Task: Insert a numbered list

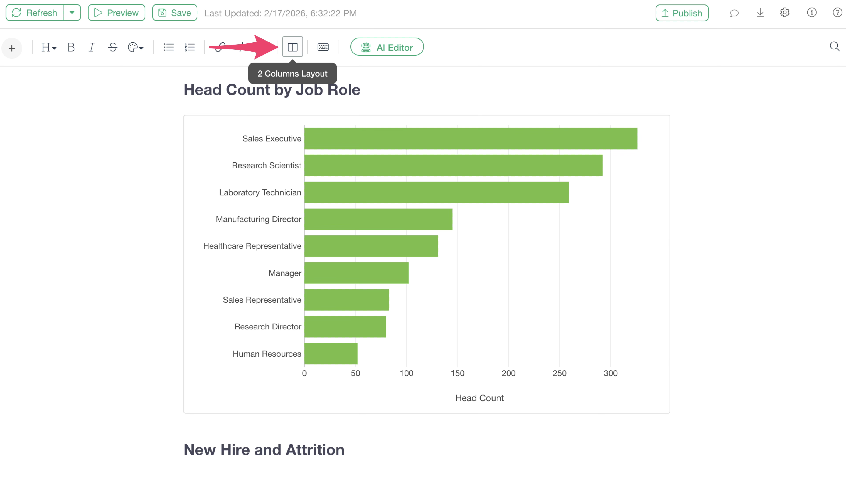Action: (x=190, y=47)
